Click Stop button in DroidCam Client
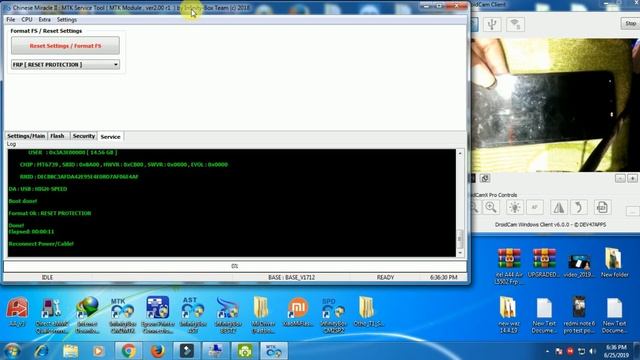Viewport: 640px width, 360px height. click(x=630, y=24)
